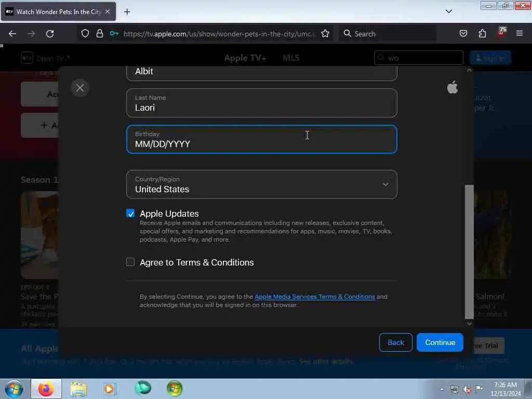The width and height of the screenshot is (532, 399).
Task: Open the media player taskbar icon
Action: click(x=110, y=389)
